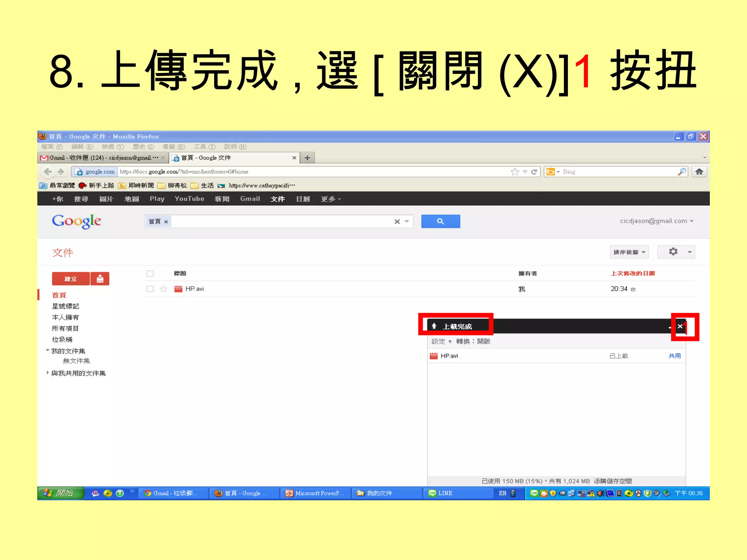Viewport: 747px width, 560px height.
Task: Open the address bar history dropdown arrow
Action: 525,172
